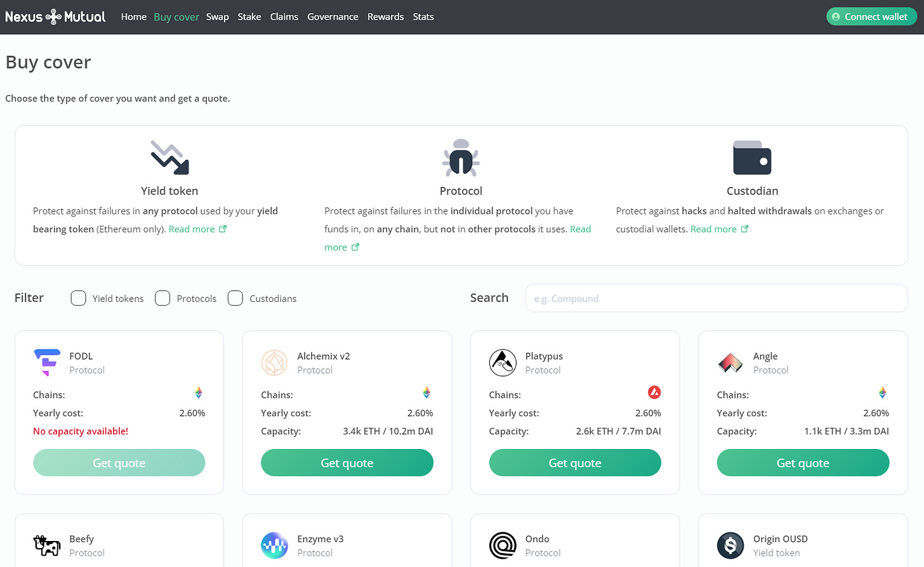Viewport: 924px width, 567px height.
Task: Click the Avalanche chain icon on Platypus card
Action: (654, 393)
